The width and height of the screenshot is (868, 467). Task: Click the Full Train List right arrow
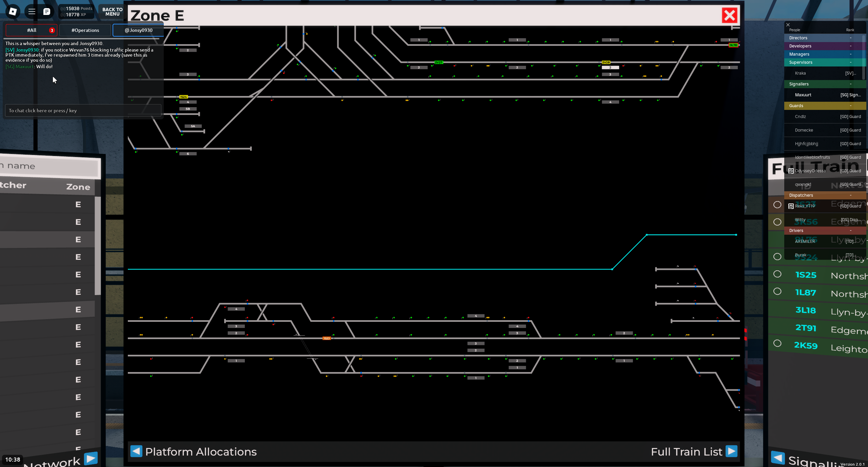click(x=731, y=451)
